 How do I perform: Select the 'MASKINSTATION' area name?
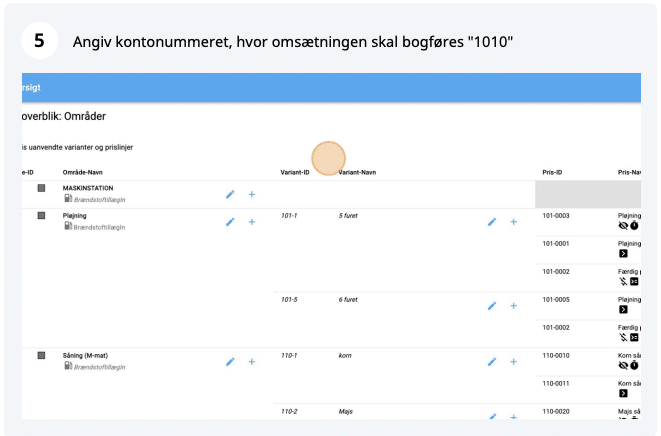coord(88,188)
